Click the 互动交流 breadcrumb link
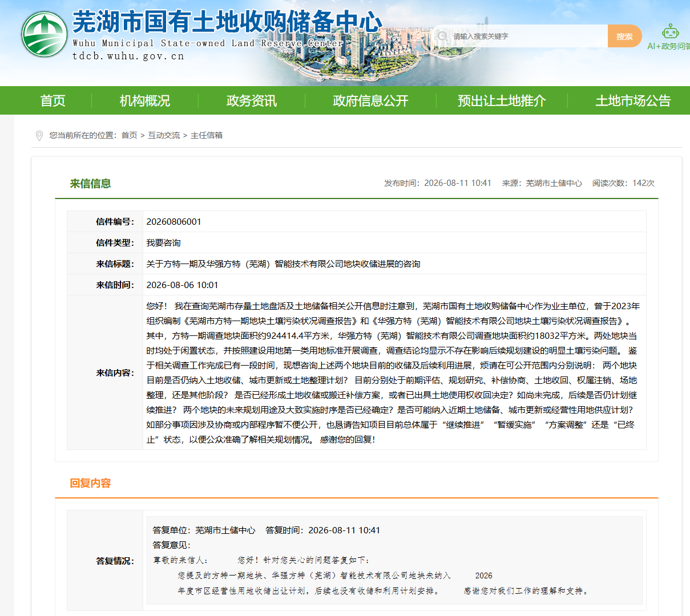Viewport: 690px width, 616px height. click(x=164, y=135)
